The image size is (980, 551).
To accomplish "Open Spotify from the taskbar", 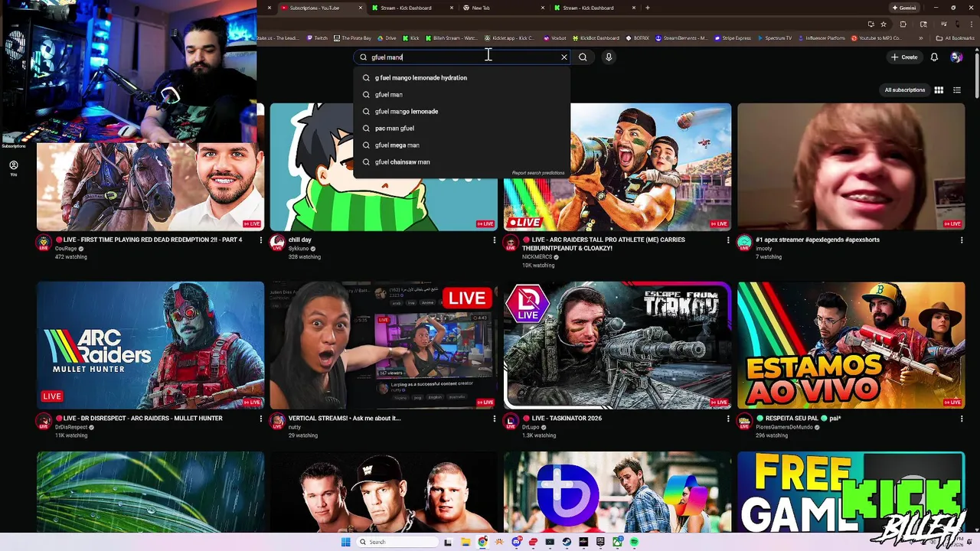I will pyautogui.click(x=634, y=542).
